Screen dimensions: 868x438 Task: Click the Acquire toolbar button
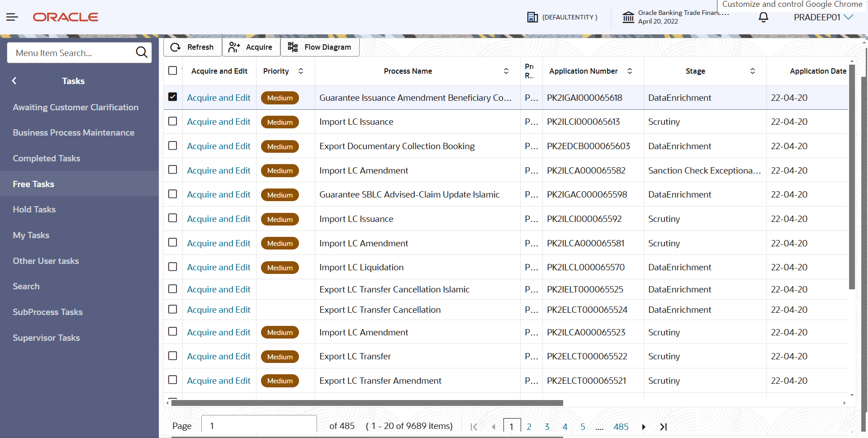pyautogui.click(x=251, y=47)
